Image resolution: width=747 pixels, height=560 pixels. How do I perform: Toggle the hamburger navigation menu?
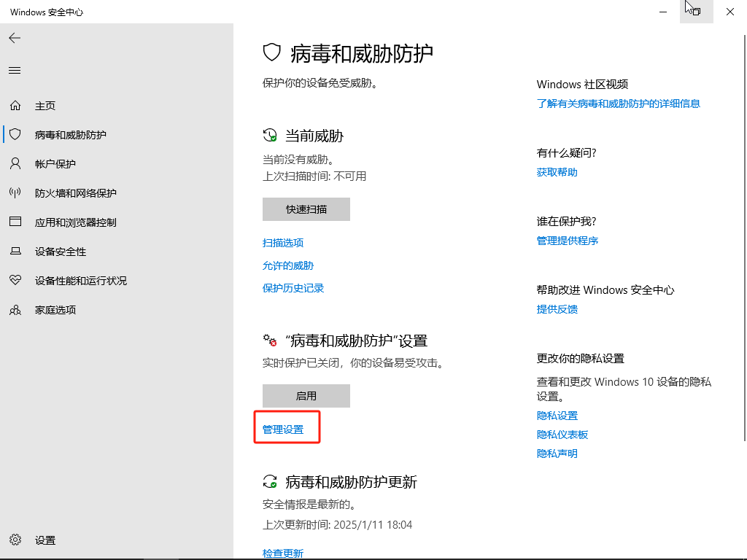[15, 70]
